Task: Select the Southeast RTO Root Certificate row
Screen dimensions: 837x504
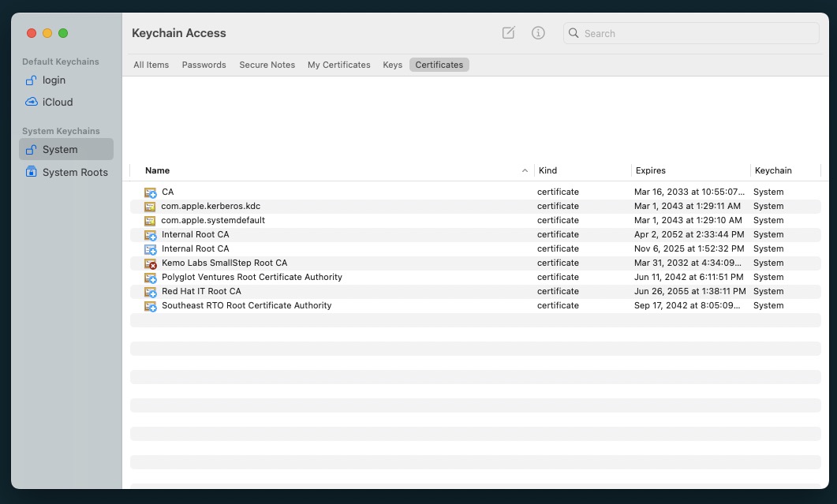Action: coord(246,306)
